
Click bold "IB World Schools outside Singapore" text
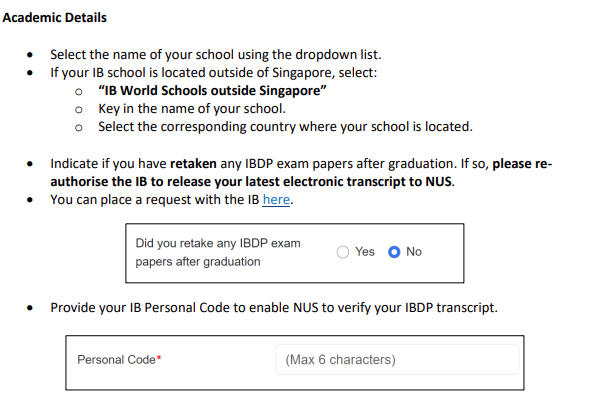coord(212,90)
